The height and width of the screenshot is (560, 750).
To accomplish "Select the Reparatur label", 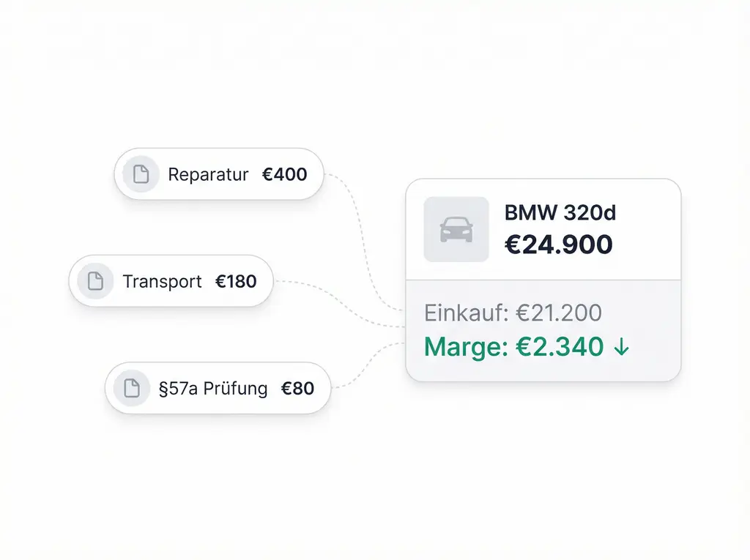I will click(x=208, y=175).
